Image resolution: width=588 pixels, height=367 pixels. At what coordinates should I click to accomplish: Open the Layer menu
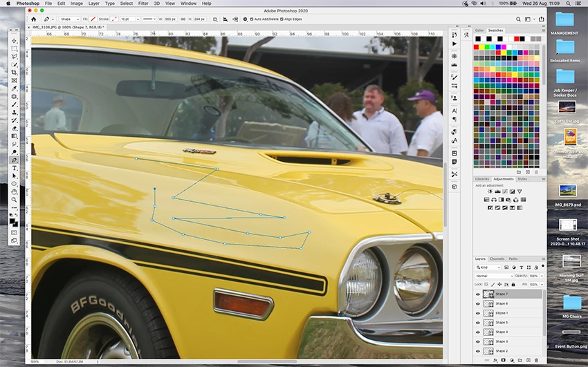pos(94,3)
